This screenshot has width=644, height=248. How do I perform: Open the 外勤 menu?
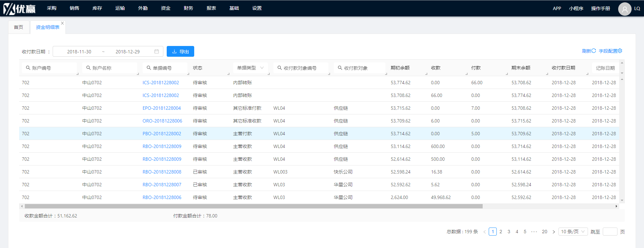143,8
